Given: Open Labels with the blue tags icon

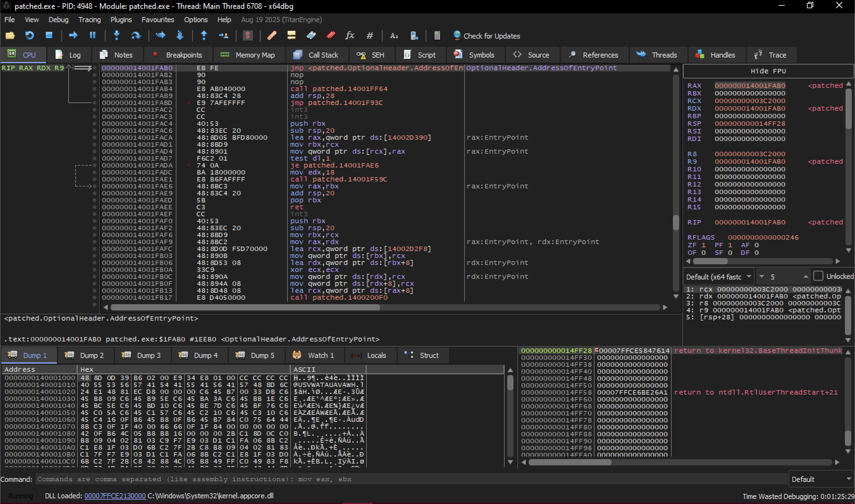Looking at the screenshot, I should tap(311, 35).
